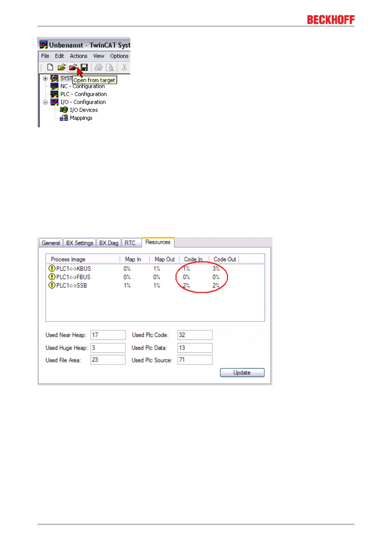Click the Code In column header
Screen dimensions: 392x554
194,259
